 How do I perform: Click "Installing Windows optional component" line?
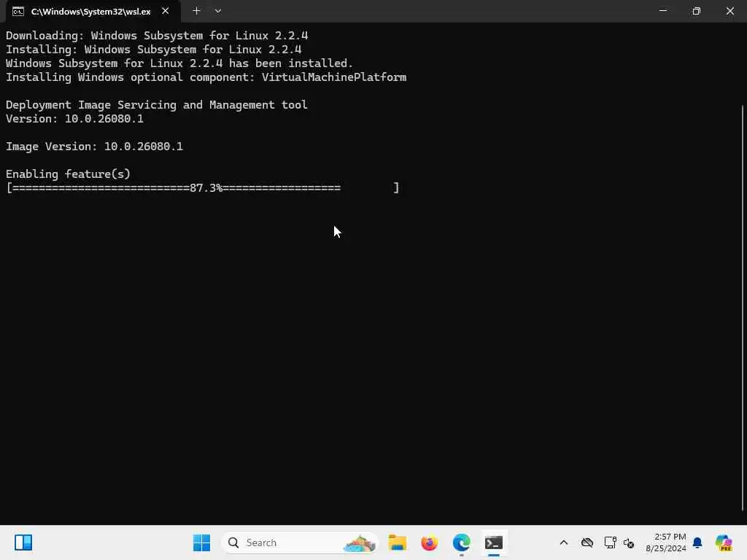tap(206, 77)
